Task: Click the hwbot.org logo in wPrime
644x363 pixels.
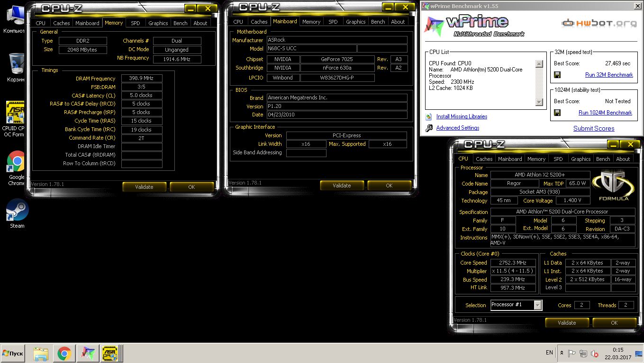Action: (x=599, y=23)
